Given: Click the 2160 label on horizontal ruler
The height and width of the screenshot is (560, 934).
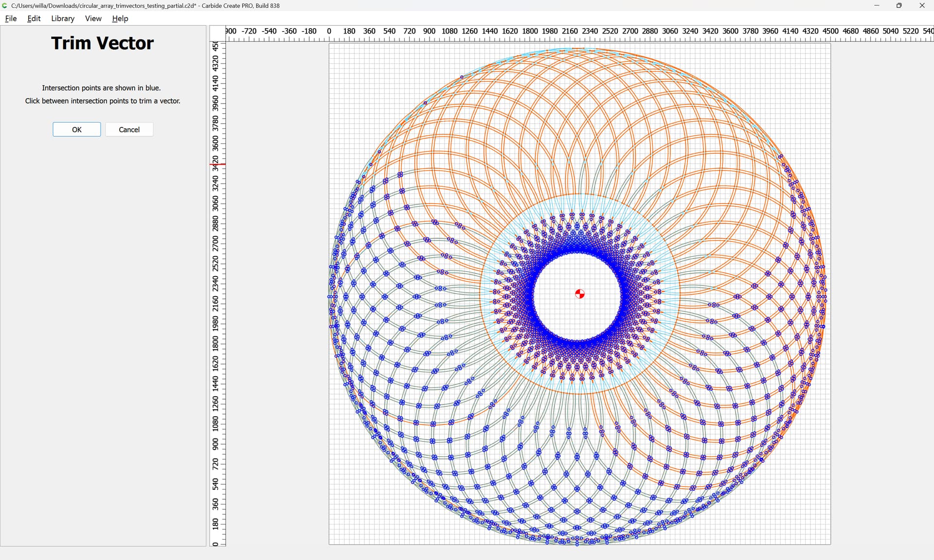Looking at the screenshot, I should pyautogui.click(x=570, y=31).
